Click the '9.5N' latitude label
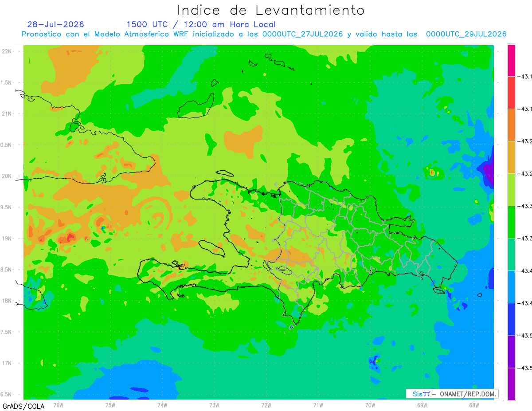 pos(6,207)
